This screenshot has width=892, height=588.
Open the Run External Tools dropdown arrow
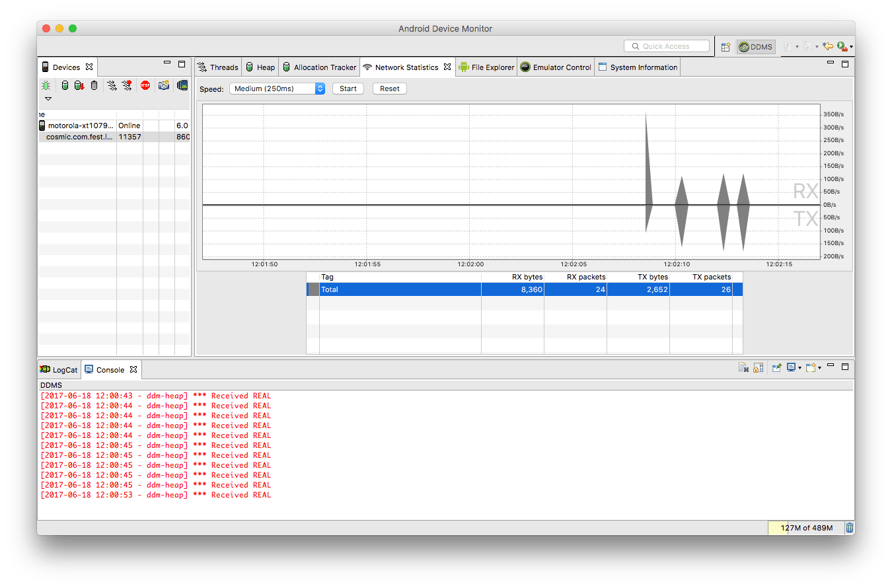tap(851, 48)
